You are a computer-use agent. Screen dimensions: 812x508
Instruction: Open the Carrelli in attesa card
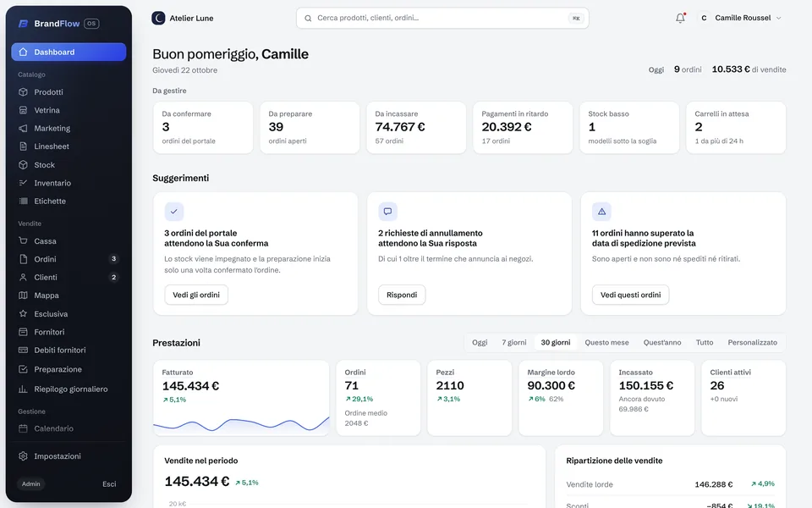[736, 128]
